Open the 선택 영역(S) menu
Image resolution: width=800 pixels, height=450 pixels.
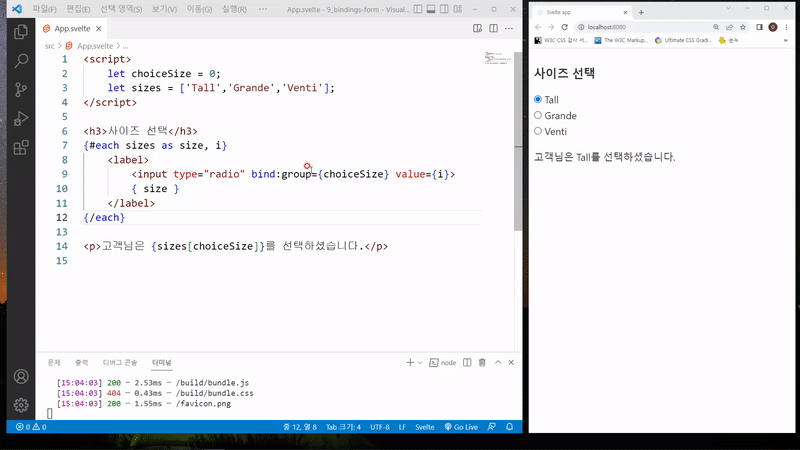click(x=121, y=9)
